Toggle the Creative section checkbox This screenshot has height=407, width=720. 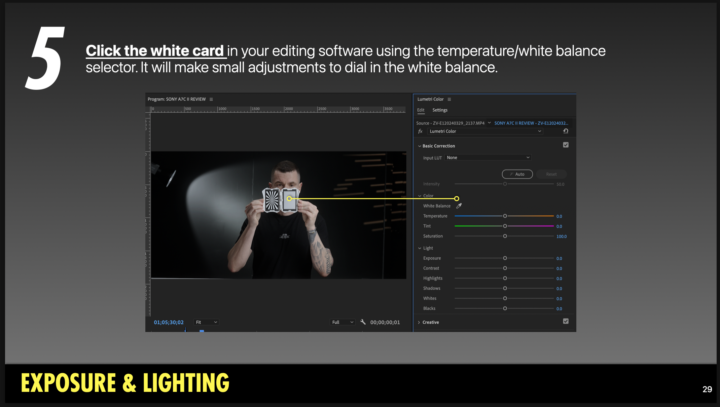tap(566, 321)
